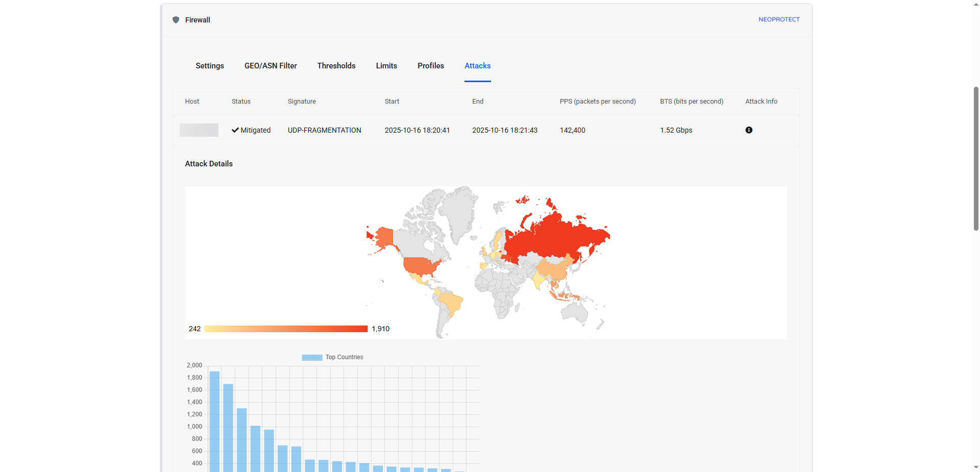The height and width of the screenshot is (472, 980).
Task: Click the scrollbar down arrow
Action: (976, 467)
